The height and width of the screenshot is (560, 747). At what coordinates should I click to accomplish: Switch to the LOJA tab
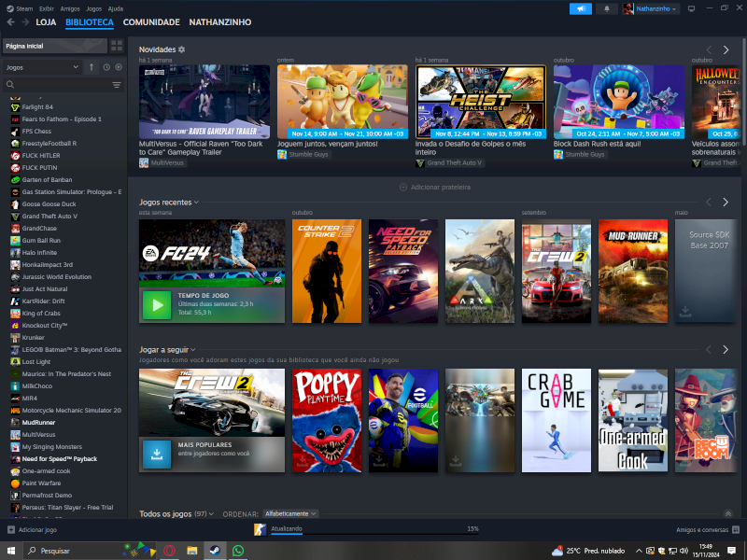tap(47, 21)
